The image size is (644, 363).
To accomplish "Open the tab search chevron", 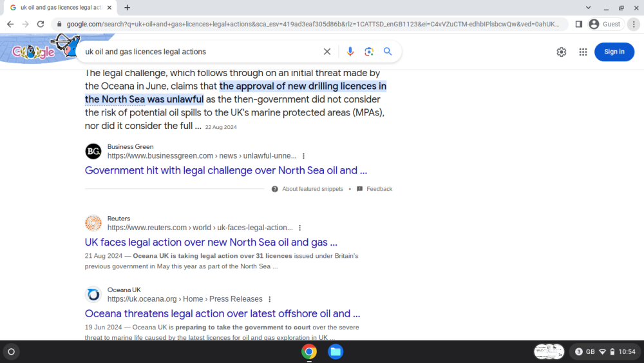I will [x=588, y=7].
